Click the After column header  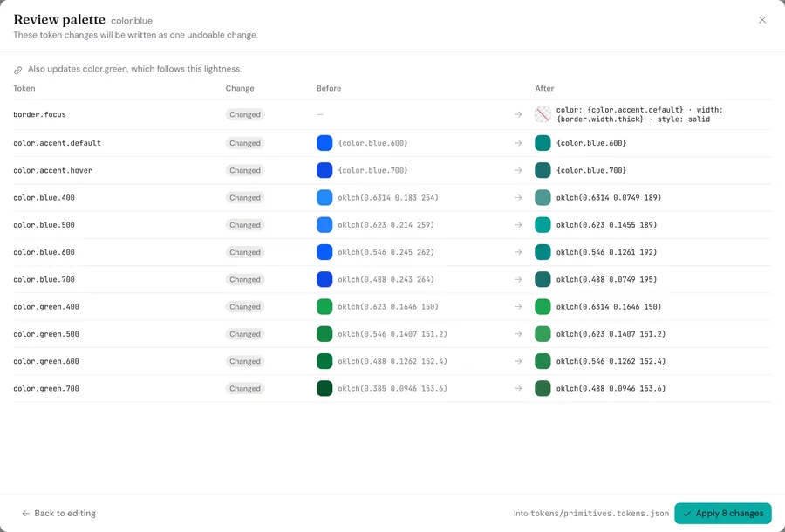(x=544, y=88)
